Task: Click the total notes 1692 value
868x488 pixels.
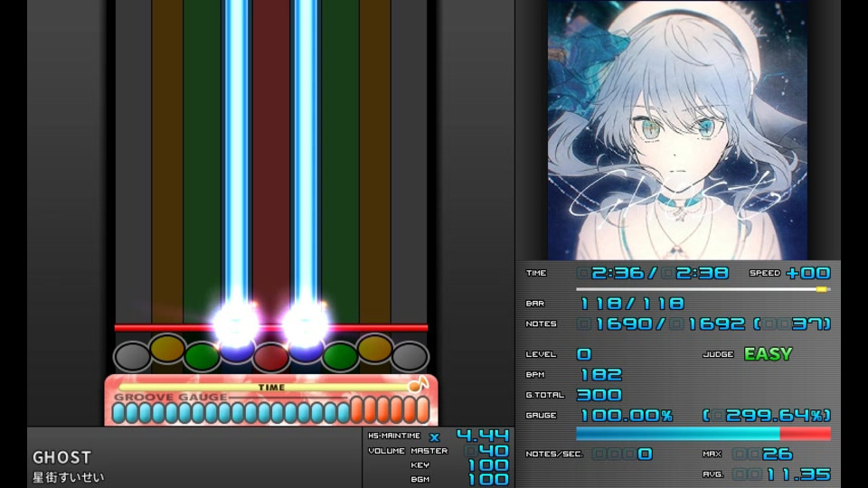Action: coord(716,324)
